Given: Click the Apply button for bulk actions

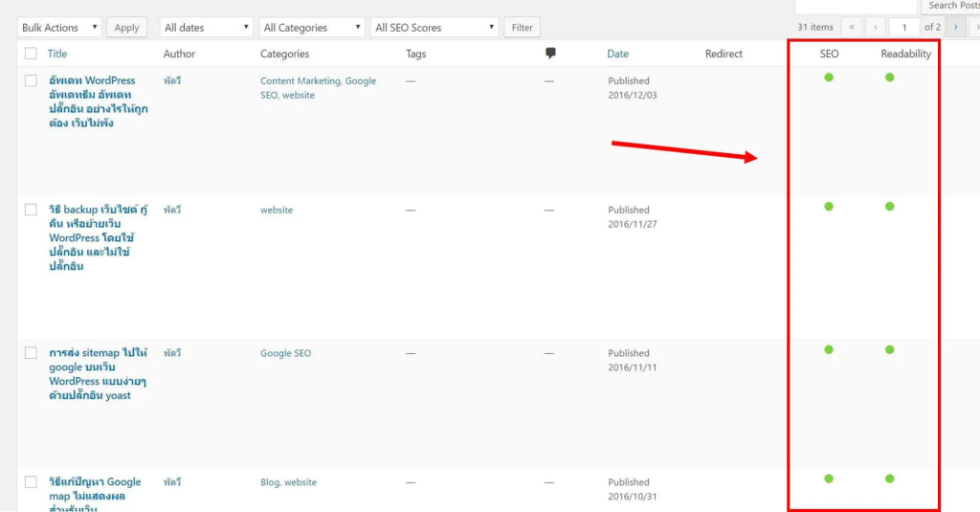Looking at the screenshot, I should tap(127, 28).
